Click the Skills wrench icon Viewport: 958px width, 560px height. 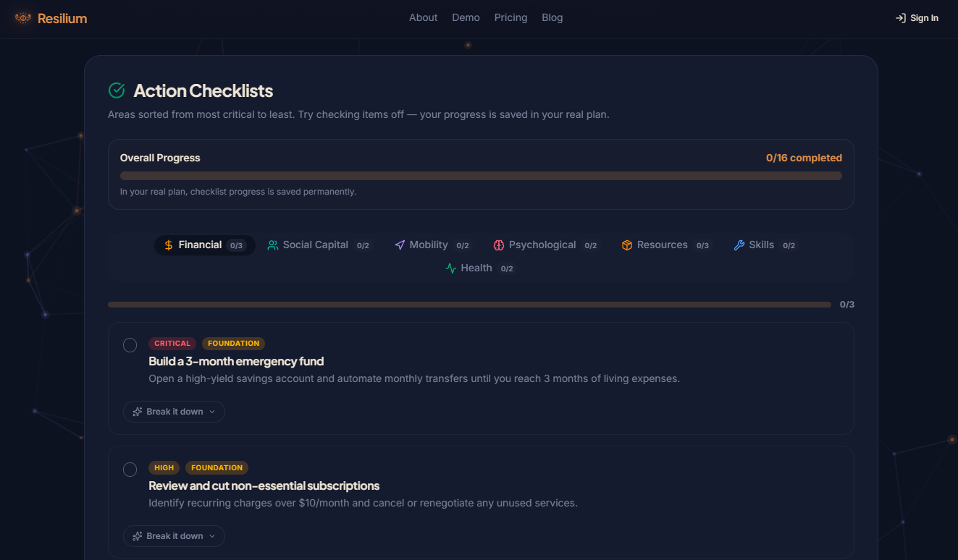[739, 245]
